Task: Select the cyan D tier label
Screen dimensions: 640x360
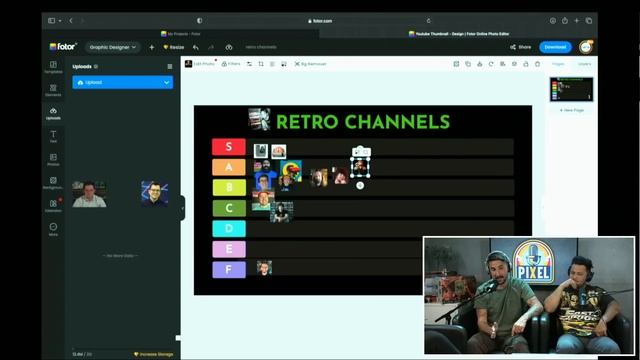Action: point(229,229)
